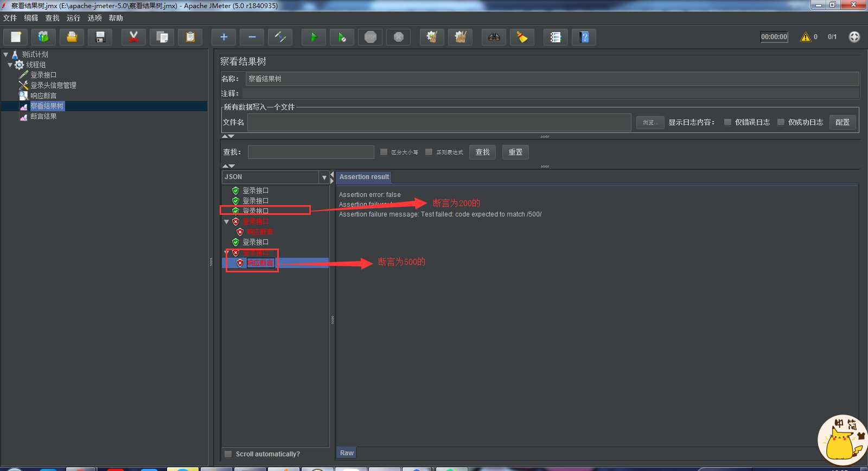Click the 名称 name input field
Screen dimensions: 868x471
point(552,79)
